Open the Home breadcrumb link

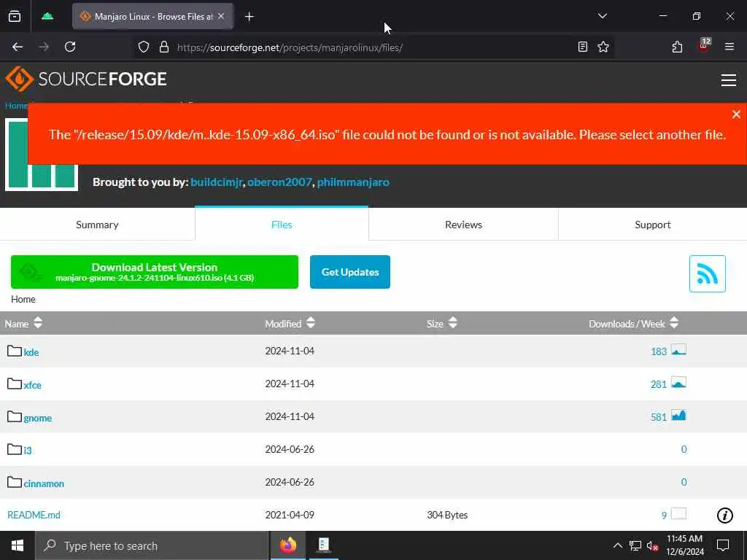[16, 106]
